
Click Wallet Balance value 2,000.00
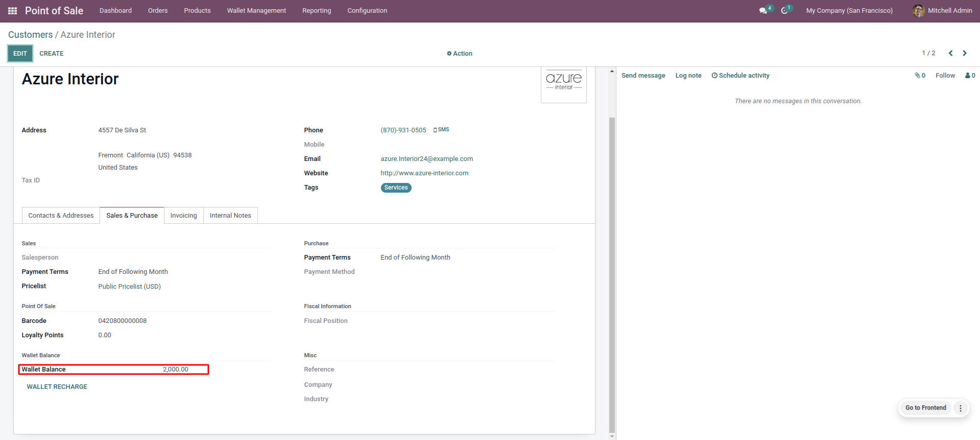click(x=176, y=369)
